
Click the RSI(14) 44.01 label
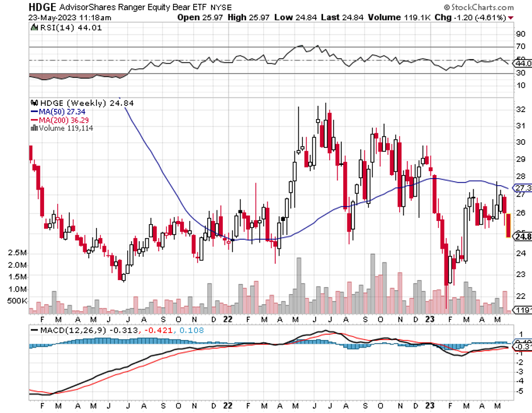[x=71, y=28]
